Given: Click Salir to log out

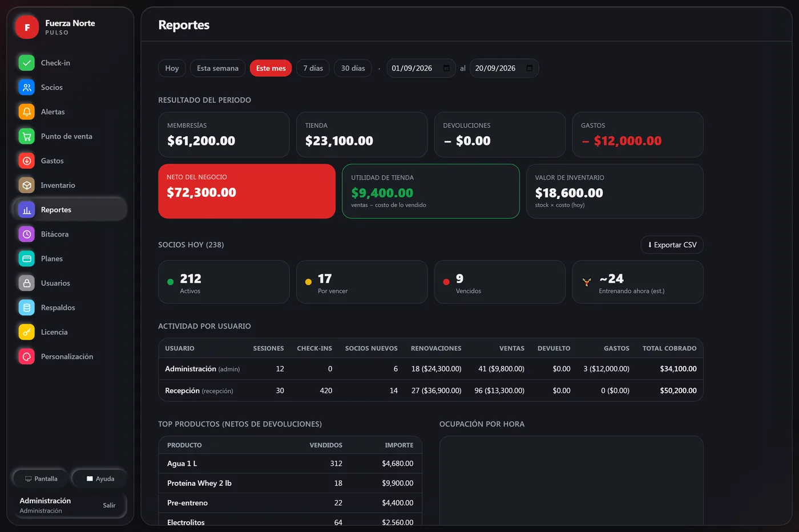Looking at the screenshot, I should click(109, 505).
